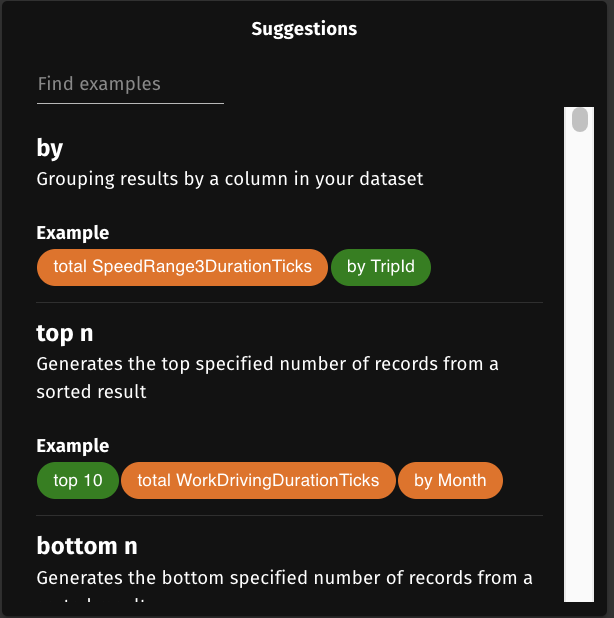The height and width of the screenshot is (618, 614).
Task: Click the 'top 10' green chip
Action: (x=78, y=480)
